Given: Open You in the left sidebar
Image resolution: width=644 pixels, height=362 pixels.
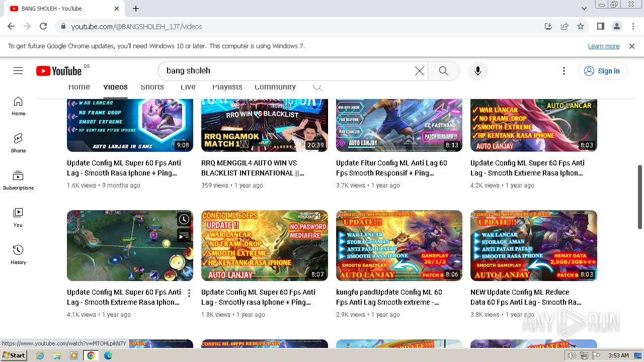Looking at the screenshot, I should pyautogui.click(x=18, y=218).
